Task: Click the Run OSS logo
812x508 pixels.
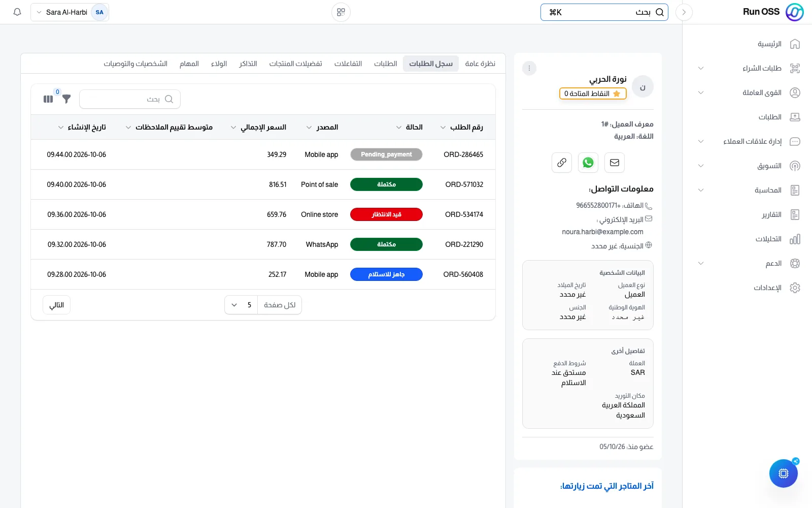Action: (x=773, y=12)
